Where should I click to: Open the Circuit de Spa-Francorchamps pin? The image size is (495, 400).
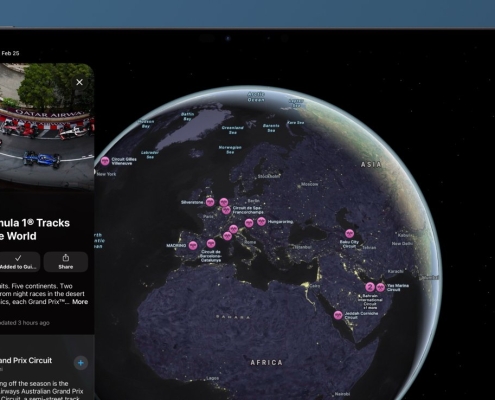[226, 210]
